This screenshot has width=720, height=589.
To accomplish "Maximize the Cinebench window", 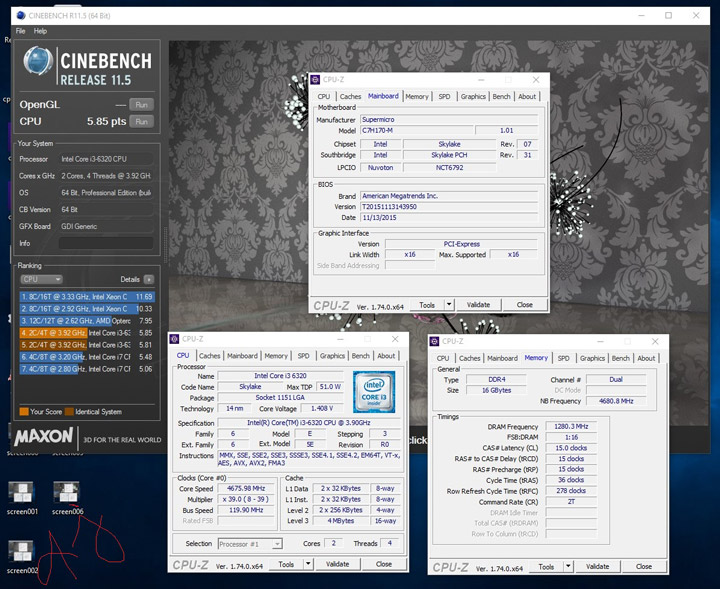I will click(669, 16).
